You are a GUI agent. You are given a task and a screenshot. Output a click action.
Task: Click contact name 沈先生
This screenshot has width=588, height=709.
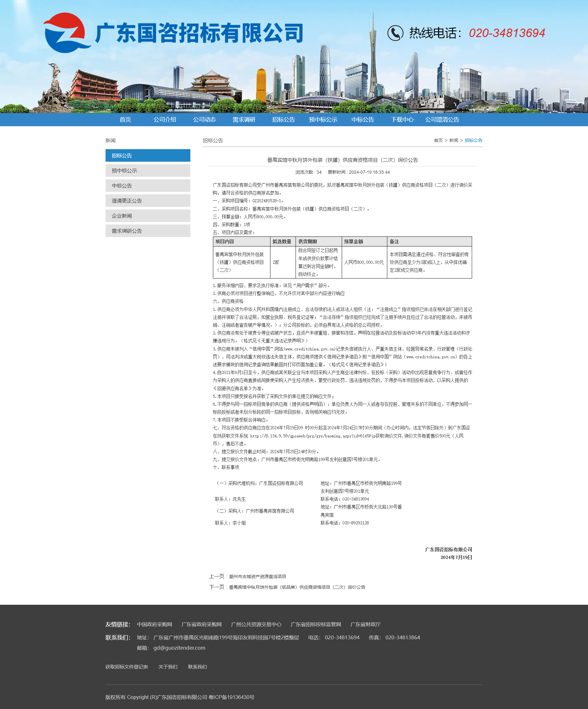(x=239, y=499)
